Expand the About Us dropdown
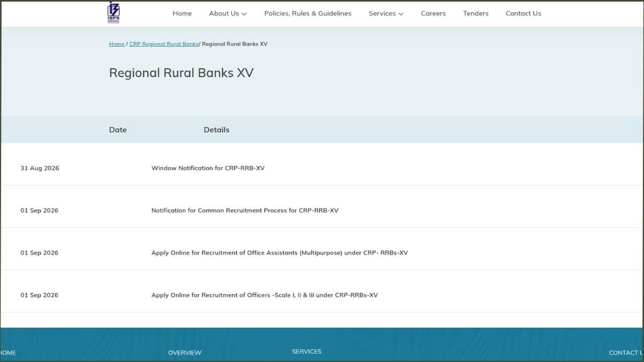The image size is (644, 362). 228,13
